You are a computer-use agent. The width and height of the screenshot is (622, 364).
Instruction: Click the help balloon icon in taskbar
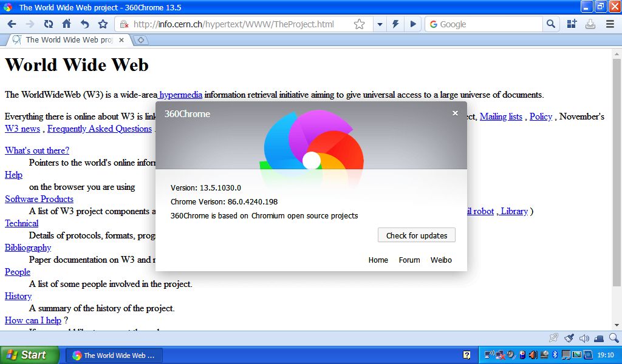[x=467, y=355]
